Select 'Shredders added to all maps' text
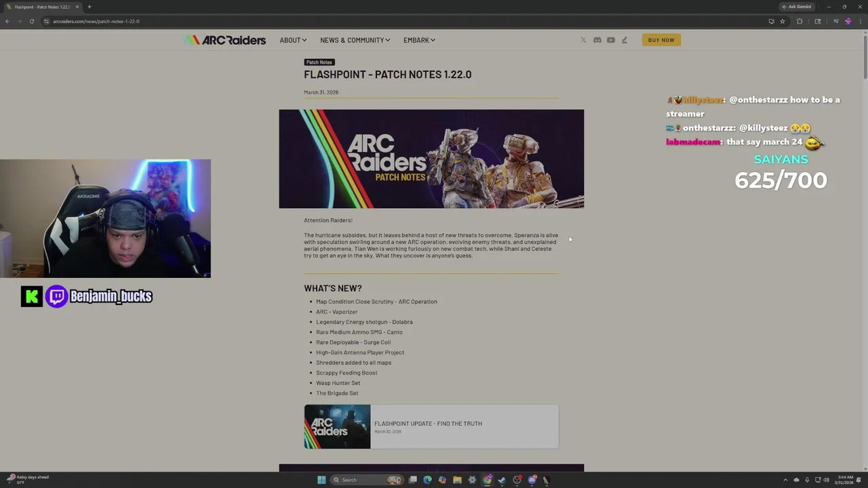The width and height of the screenshot is (868, 488). pyautogui.click(x=353, y=363)
